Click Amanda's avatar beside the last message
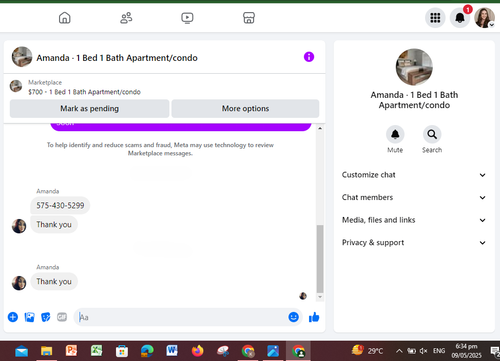This screenshot has height=361, width=500. click(19, 283)
